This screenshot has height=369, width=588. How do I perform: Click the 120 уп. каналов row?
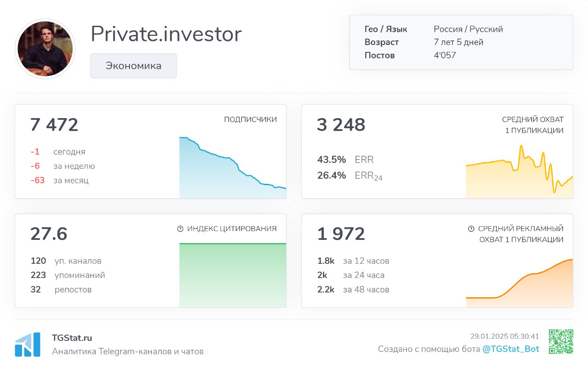click(66, 261)
